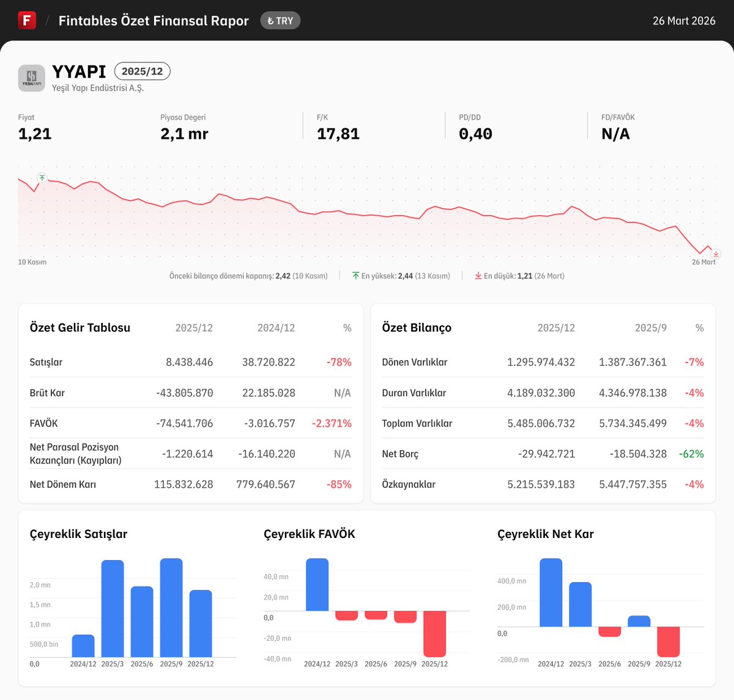Click the Fintables Özet Finansal Rapor title
This screenshot has width=734, height=700.
tap(154, 21)
